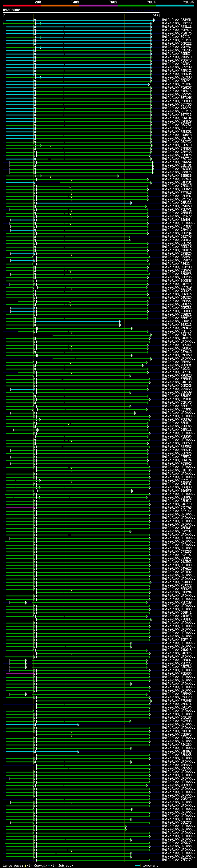Click the purple ~60% identity legend bar
The width and height of the screenshot is (197, 868).
tap(99, 6)
